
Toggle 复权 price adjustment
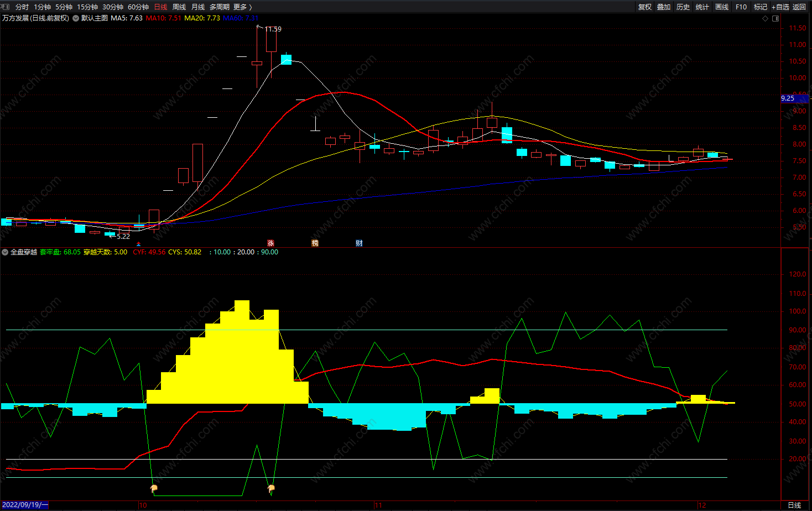[x=644, y=7]
